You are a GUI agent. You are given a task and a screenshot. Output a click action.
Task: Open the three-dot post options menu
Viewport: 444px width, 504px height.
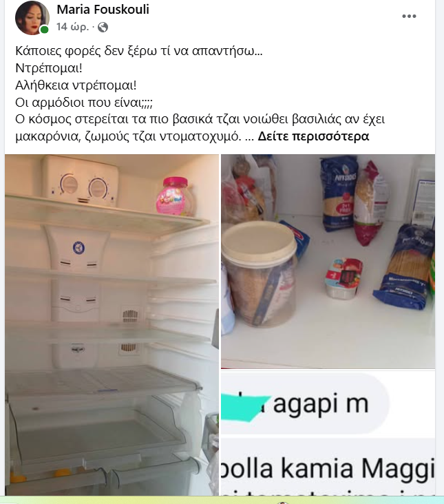409,16
